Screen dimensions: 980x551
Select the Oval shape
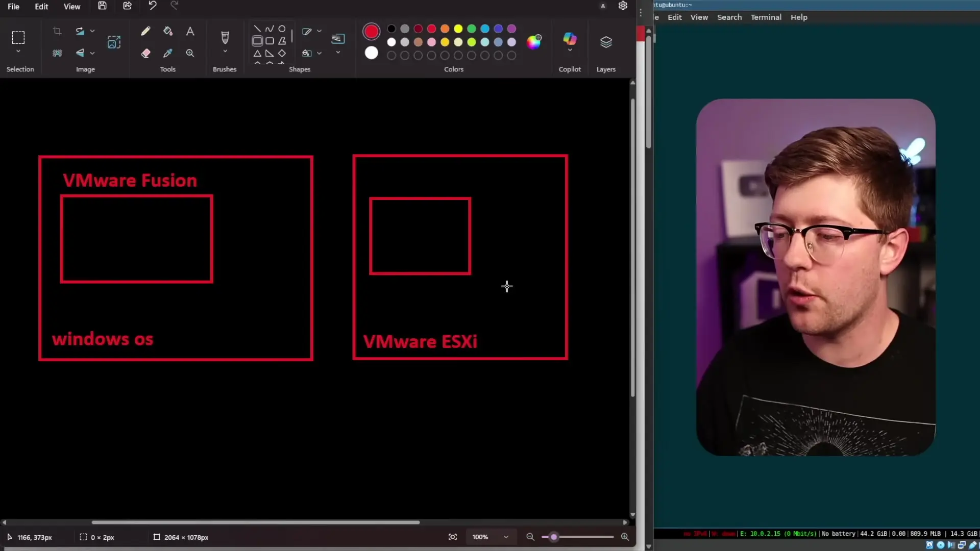(282, 29)
